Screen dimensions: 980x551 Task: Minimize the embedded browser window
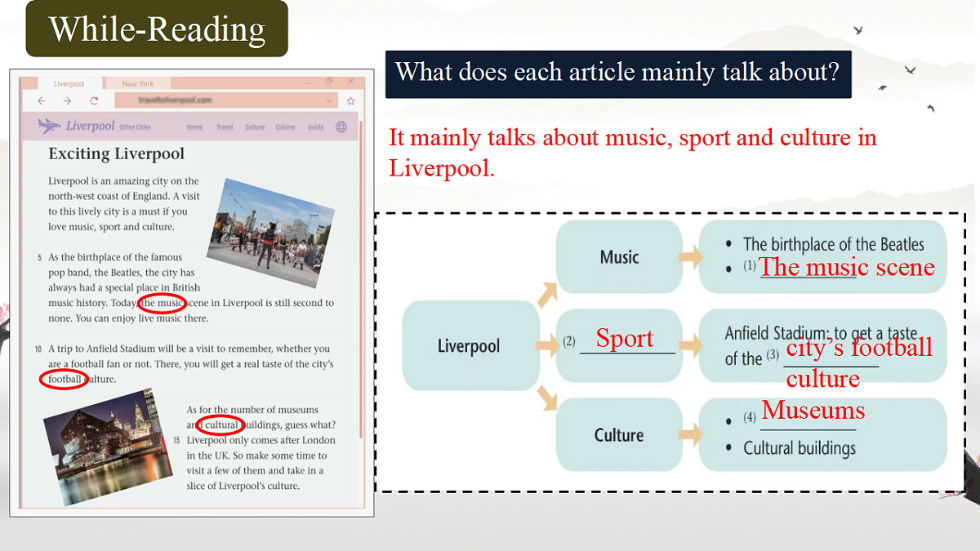point(307,82)
